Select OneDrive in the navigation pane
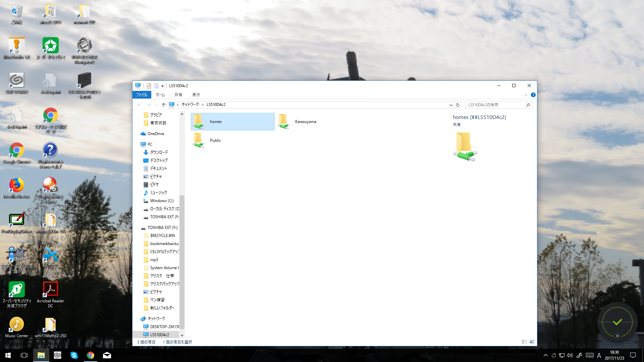This screenshot has width=644, height=362. 156,134
